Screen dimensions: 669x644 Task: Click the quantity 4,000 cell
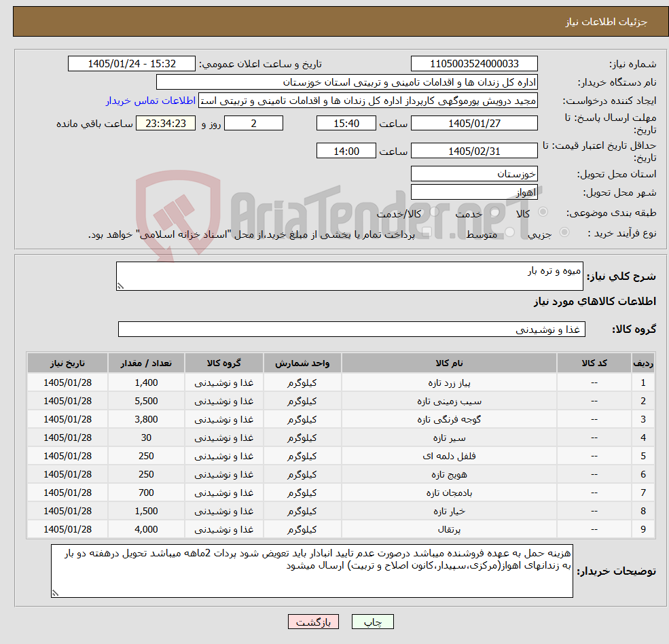point(146,530)
